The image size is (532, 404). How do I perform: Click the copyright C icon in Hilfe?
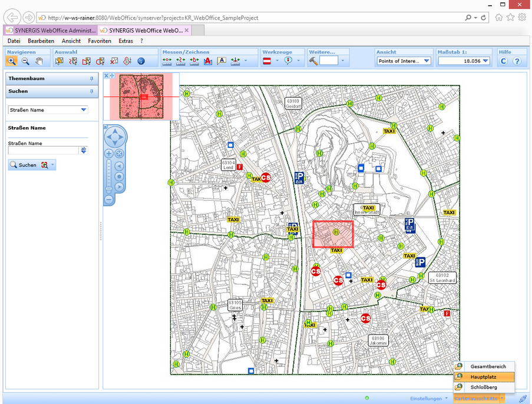pyautogui.click(x=503, y=60)
